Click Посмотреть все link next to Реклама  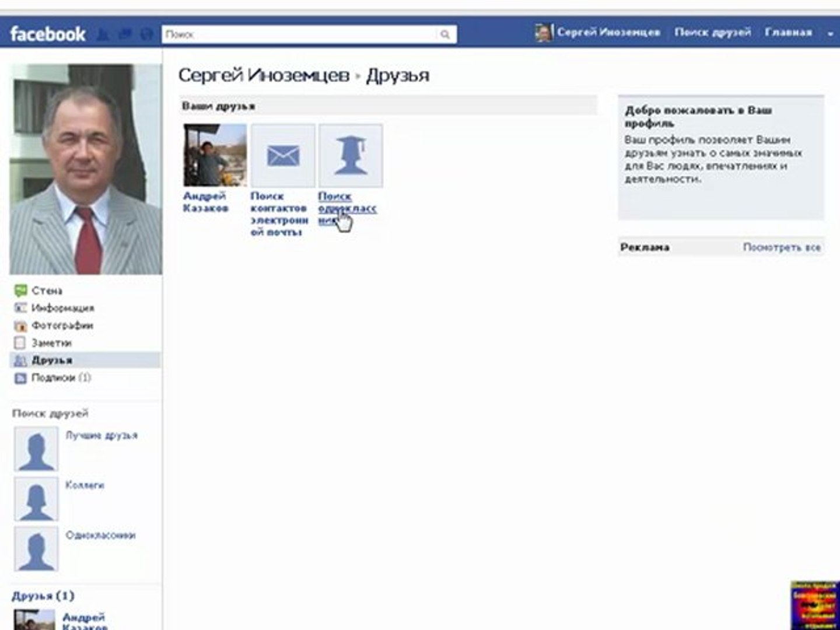point(782,247)
